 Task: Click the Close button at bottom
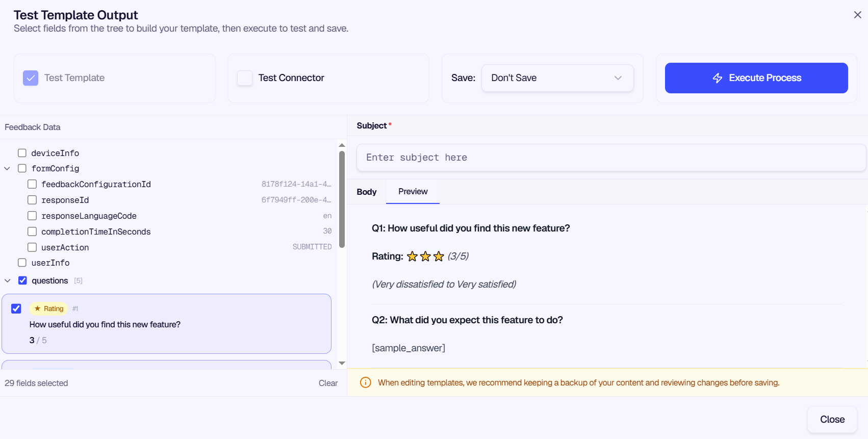[832, 419]
